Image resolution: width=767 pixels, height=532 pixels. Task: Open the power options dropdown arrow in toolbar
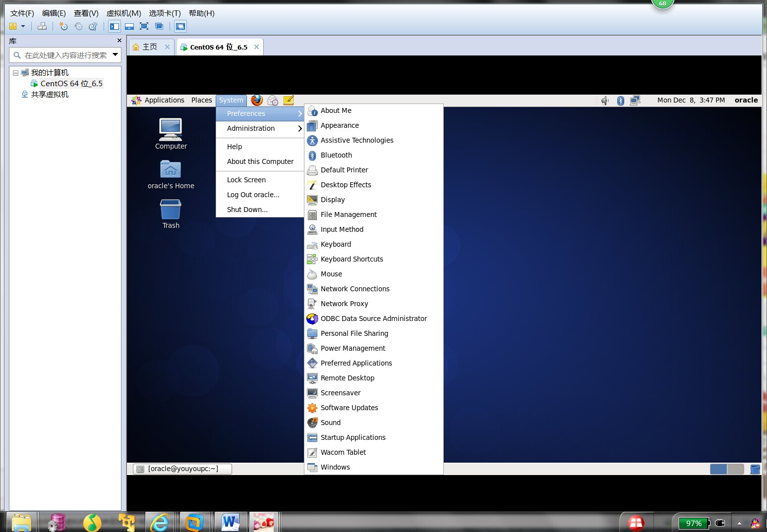[23, 26]
